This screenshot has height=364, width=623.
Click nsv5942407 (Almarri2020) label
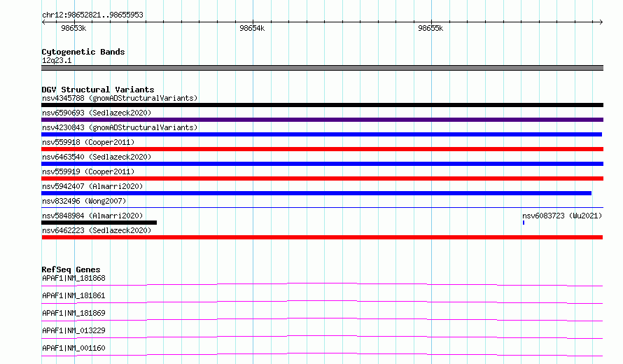point(92,186)
